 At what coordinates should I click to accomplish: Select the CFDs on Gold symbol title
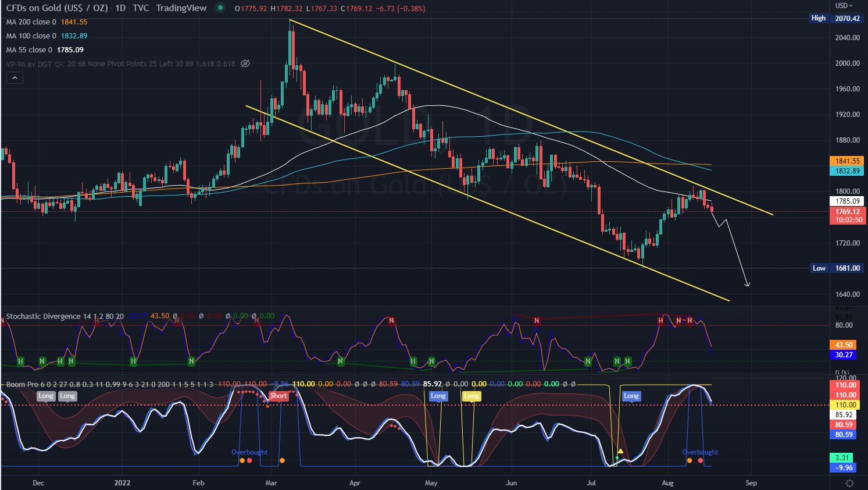point(57,8)
